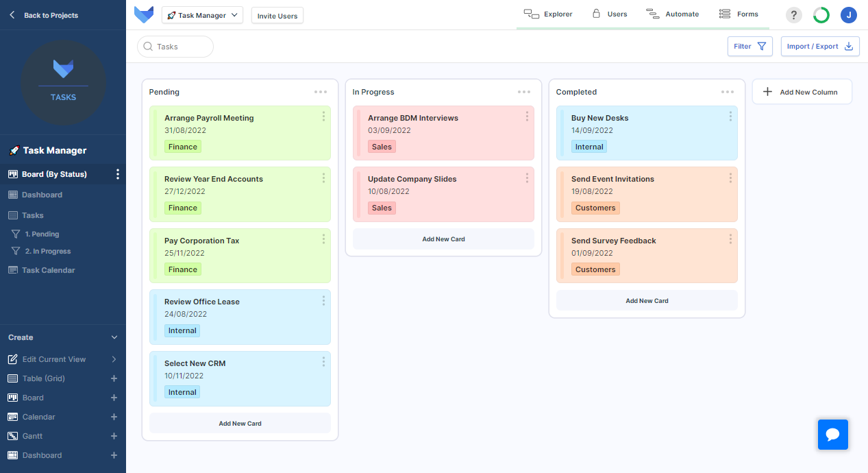Click Add New Column

pos(802,92)
